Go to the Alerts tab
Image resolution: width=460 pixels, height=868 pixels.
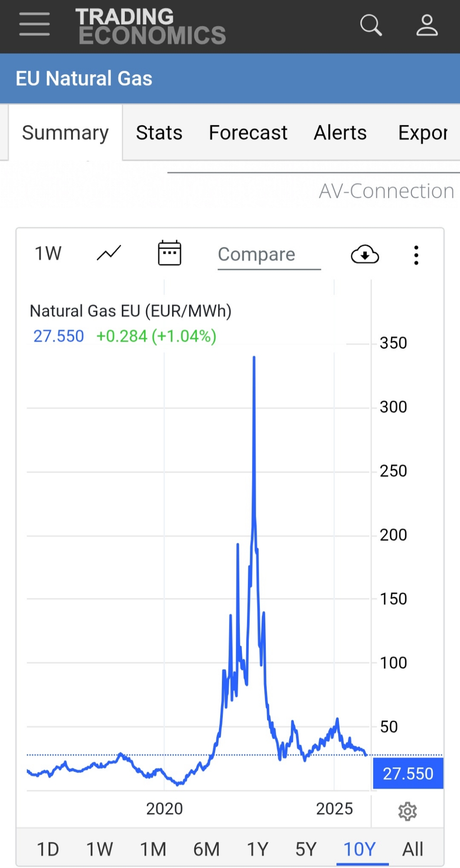(340, 133)
